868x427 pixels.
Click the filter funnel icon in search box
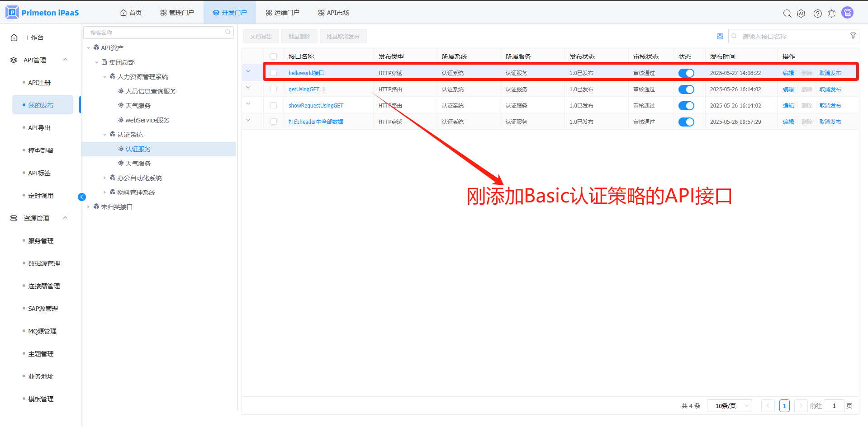pyautogui.click(x=853, y=36)
